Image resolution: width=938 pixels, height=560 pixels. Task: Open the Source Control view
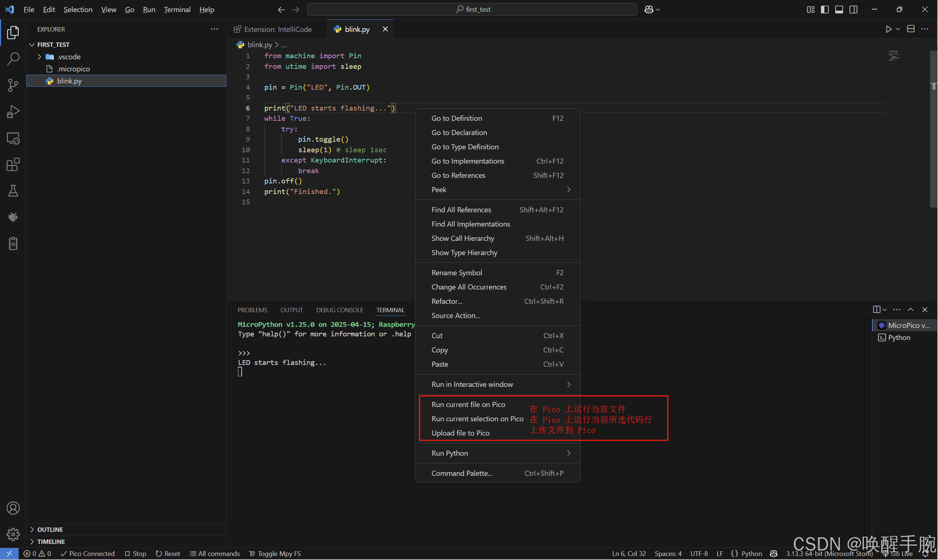tap(13, 85)
